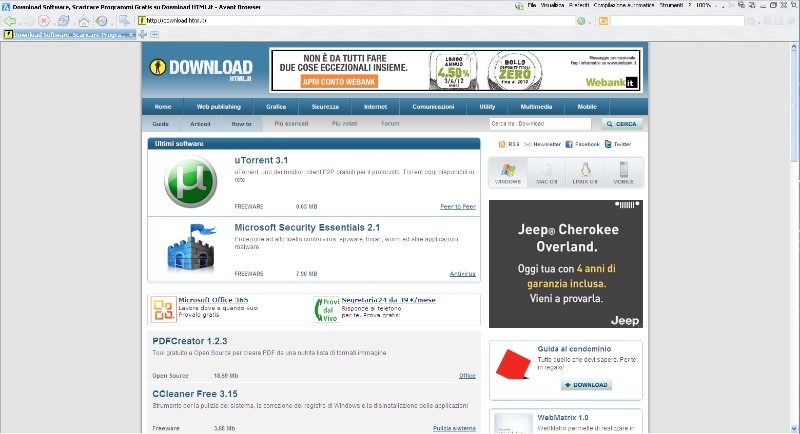Click the RSS feed icon

coord(502,144)
